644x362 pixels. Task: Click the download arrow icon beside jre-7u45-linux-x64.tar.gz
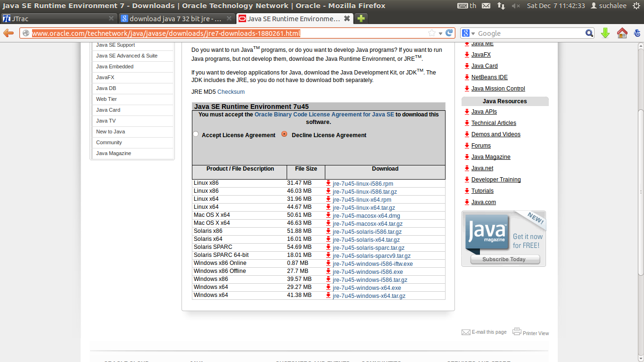coord(329,207)
